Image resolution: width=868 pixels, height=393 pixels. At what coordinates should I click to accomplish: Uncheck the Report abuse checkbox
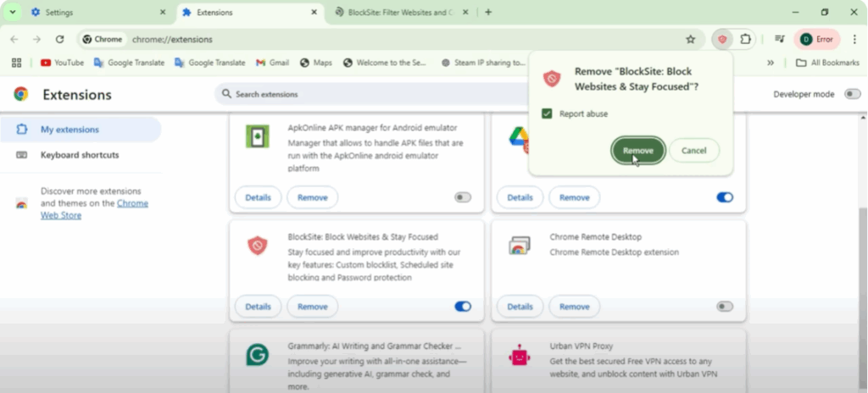click(x=547, y=113)
